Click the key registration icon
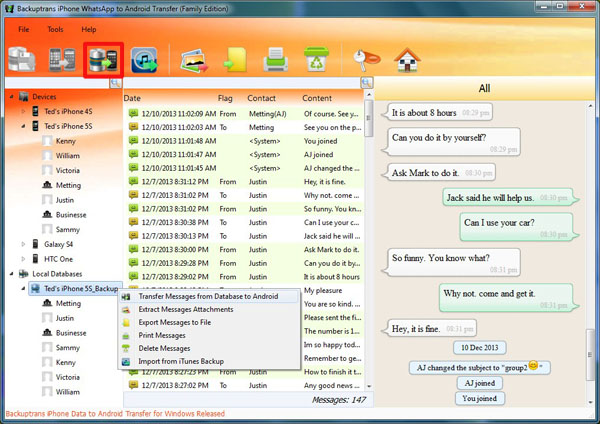The width and height of the screenshot is (600, 424). click(x=366, y=59)
